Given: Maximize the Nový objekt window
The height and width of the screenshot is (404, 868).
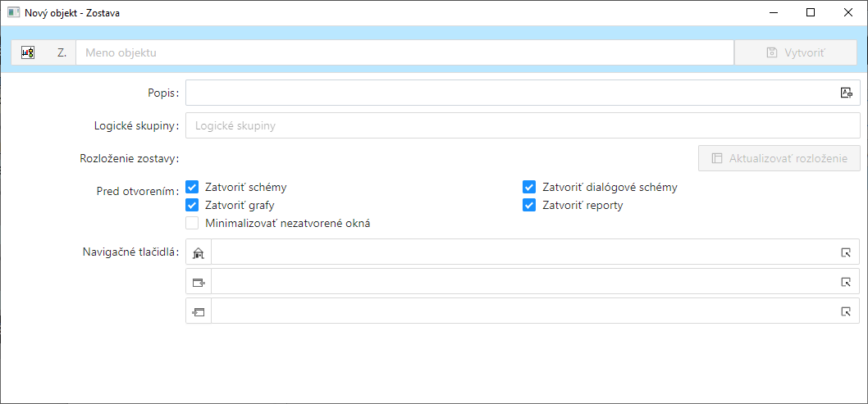Looking at the screenshot, I should [811, 12].
